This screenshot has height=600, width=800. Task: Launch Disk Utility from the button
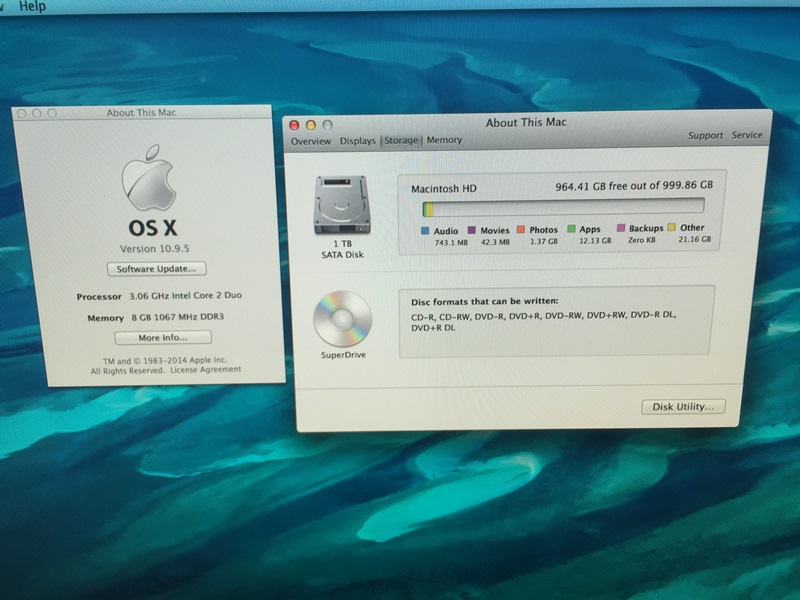tap(683, 407)
